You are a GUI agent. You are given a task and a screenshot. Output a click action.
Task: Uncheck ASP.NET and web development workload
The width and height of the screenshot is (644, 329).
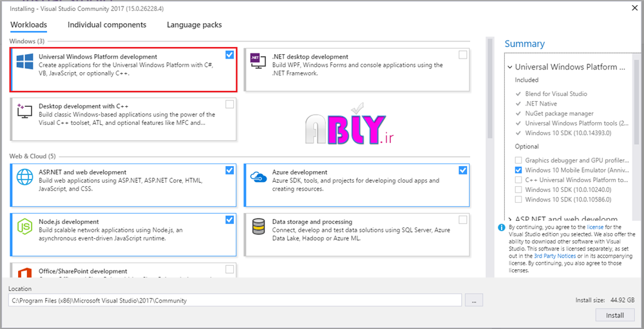[230, 170]
